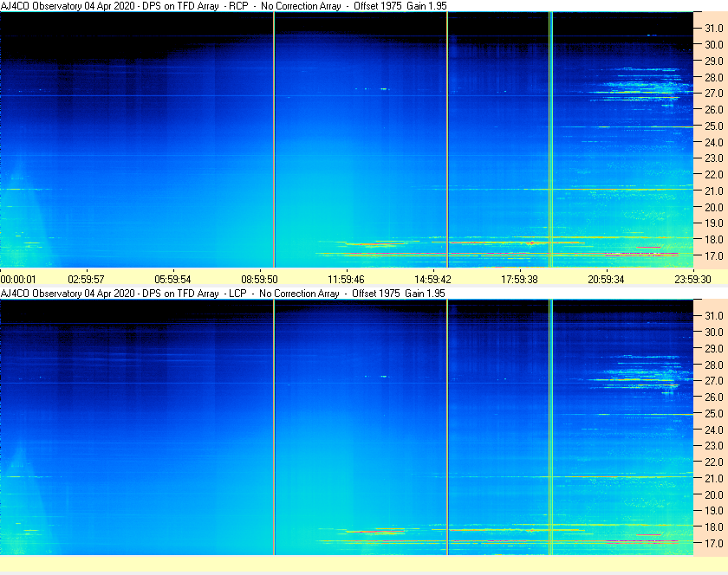The height and width of the screenshot is (575, 728).
Task: Click 31.0 frequency label in RCP panel
Action: pyautogui.click(x=714, y=29)
